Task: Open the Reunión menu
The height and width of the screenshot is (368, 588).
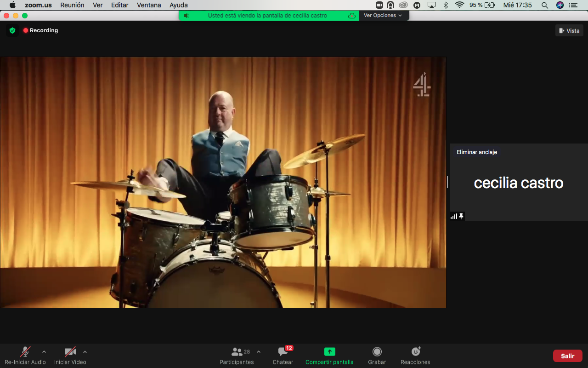Action: (72, 5)
